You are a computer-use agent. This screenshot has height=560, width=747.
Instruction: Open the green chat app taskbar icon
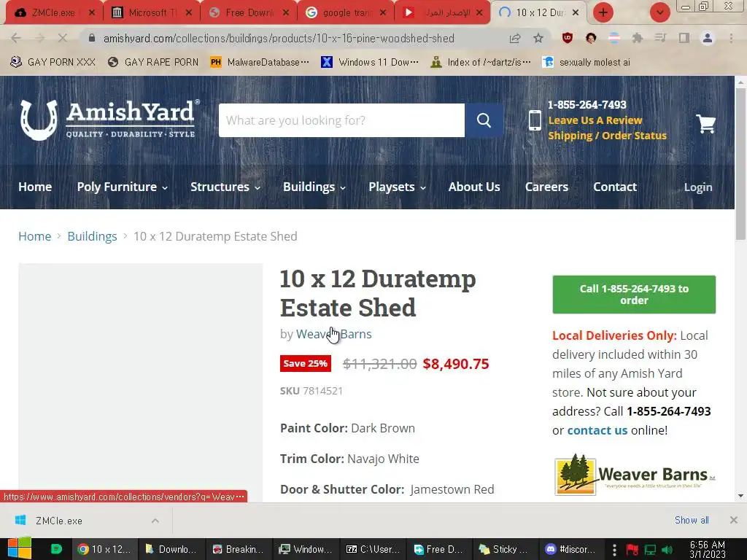coord(55,549)
